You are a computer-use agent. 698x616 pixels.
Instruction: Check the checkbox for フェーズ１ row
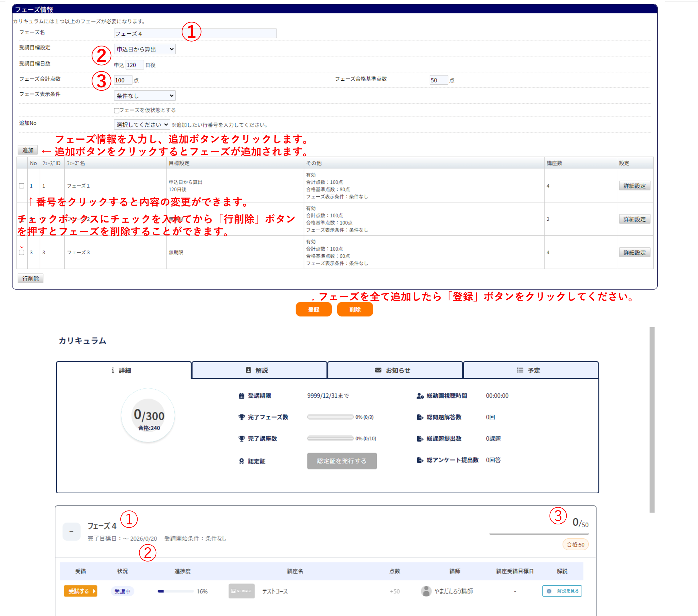[21, 186]
